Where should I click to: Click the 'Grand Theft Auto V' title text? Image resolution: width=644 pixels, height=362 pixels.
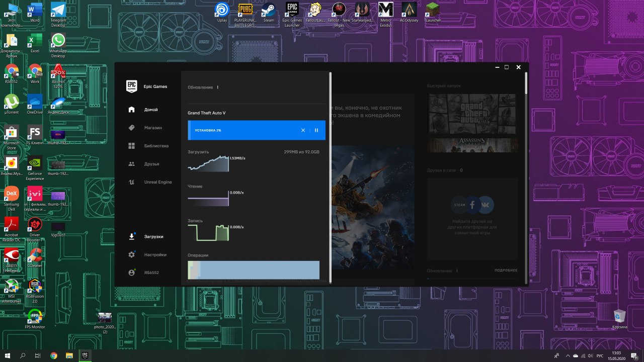tap(206, 113)
